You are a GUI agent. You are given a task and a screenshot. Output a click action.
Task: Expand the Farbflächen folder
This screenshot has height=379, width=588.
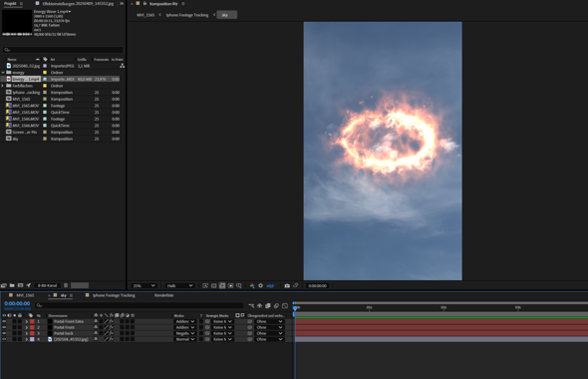pos(3,86)
